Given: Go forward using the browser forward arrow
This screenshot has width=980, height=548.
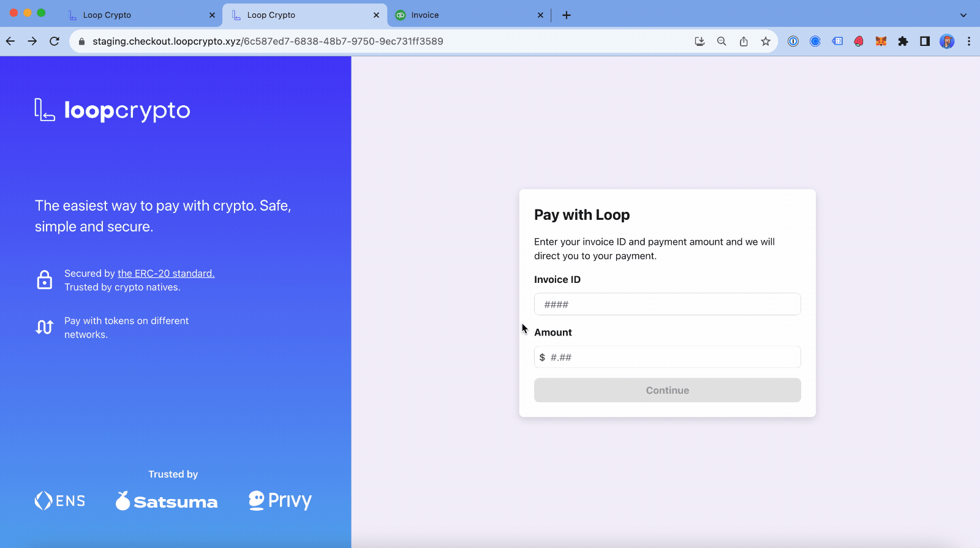Looking at the screenshot, I should click(32, 41).
